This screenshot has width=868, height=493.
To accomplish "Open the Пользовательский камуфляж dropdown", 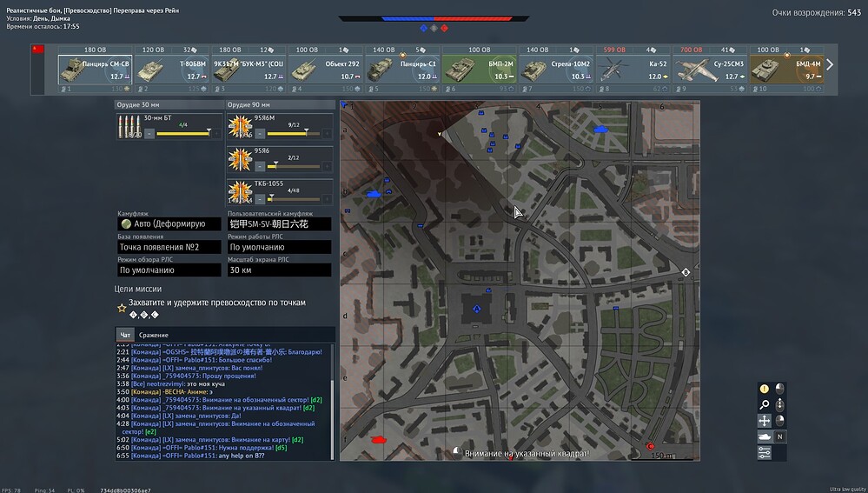I will (280, 223).
